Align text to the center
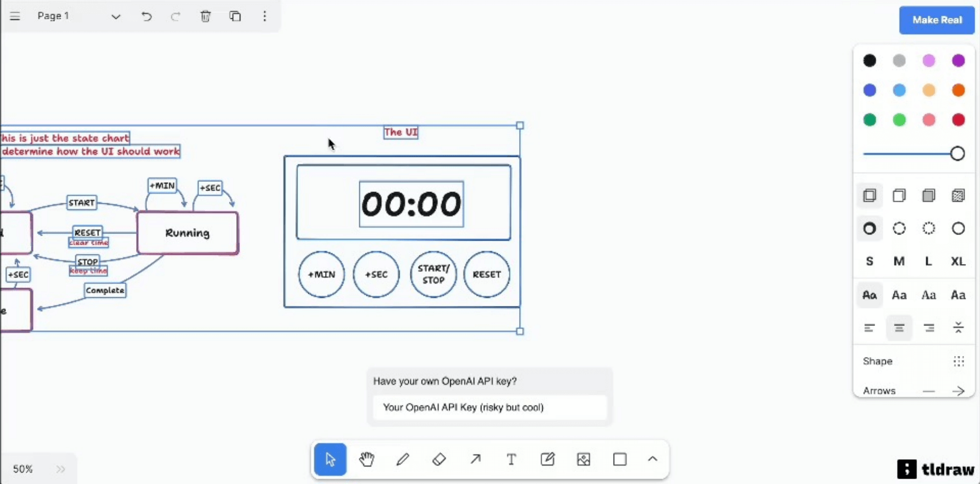Viewport: 980px width, 484px height. (x=899, y=328)
